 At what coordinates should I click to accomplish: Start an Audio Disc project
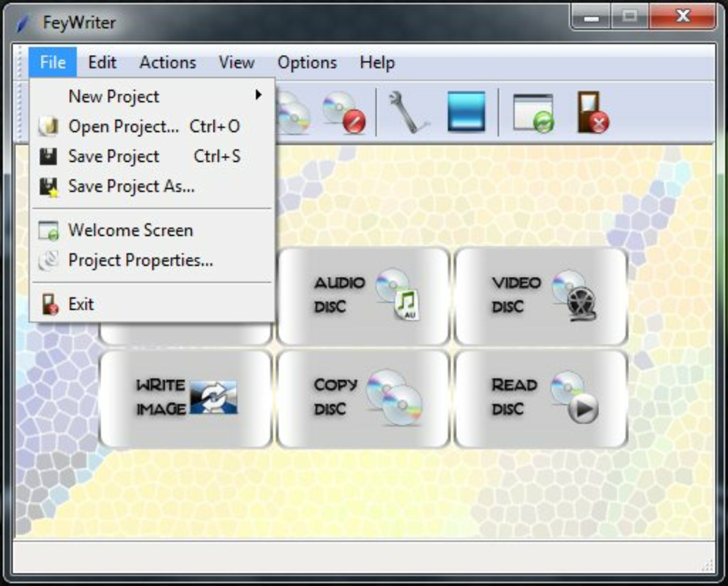click(363, 296)
